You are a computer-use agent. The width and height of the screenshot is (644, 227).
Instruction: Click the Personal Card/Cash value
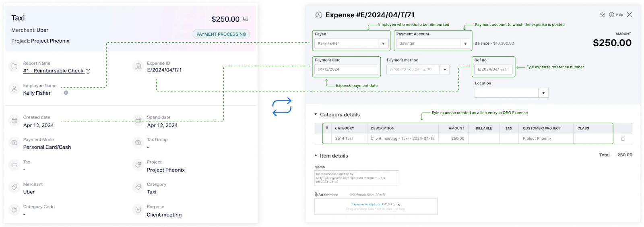coord(47,147)
